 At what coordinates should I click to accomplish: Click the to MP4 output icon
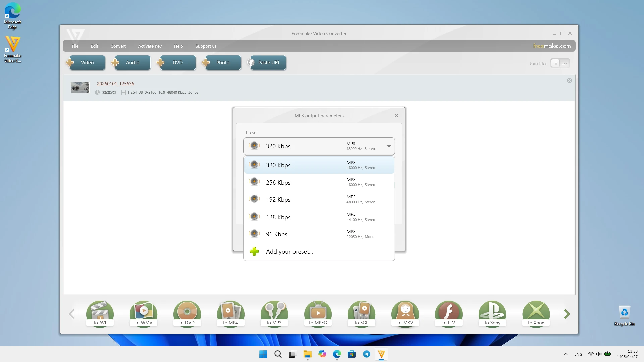click(231, 314)
